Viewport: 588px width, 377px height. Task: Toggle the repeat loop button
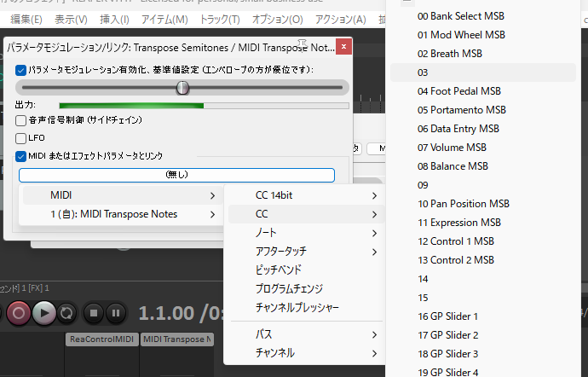[66, 313]
